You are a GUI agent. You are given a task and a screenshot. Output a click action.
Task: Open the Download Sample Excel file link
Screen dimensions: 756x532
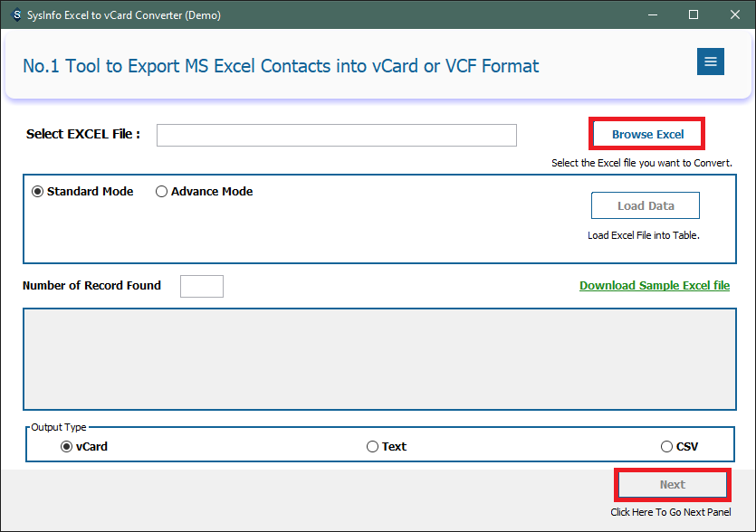[654, 285]
